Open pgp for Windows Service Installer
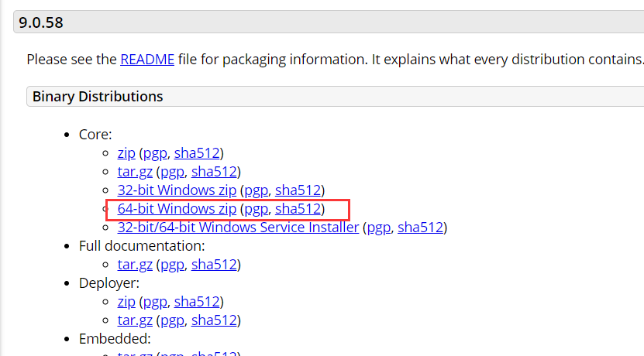The image size is (644, 356). pyautogui.click(x=378, y=228)
